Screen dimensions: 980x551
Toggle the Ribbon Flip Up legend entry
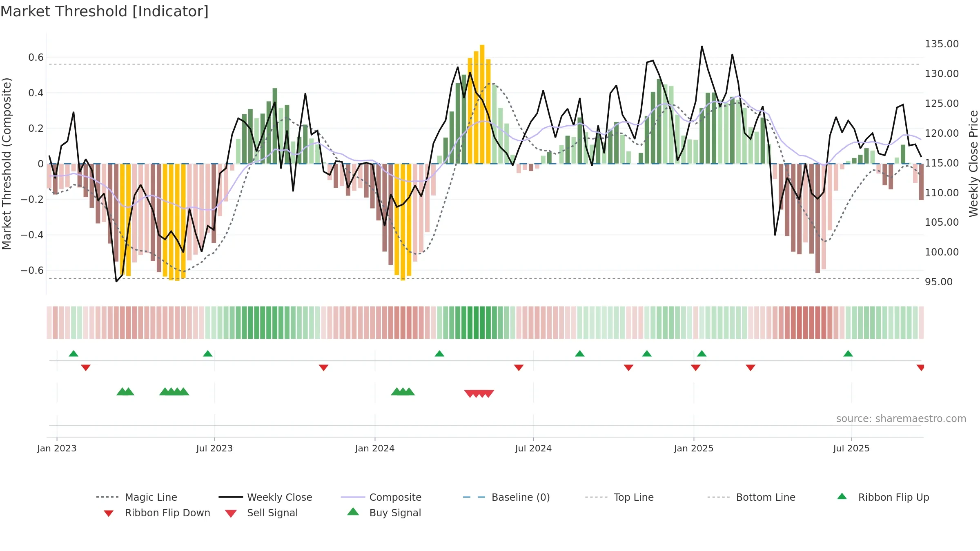tap(883, 497)
